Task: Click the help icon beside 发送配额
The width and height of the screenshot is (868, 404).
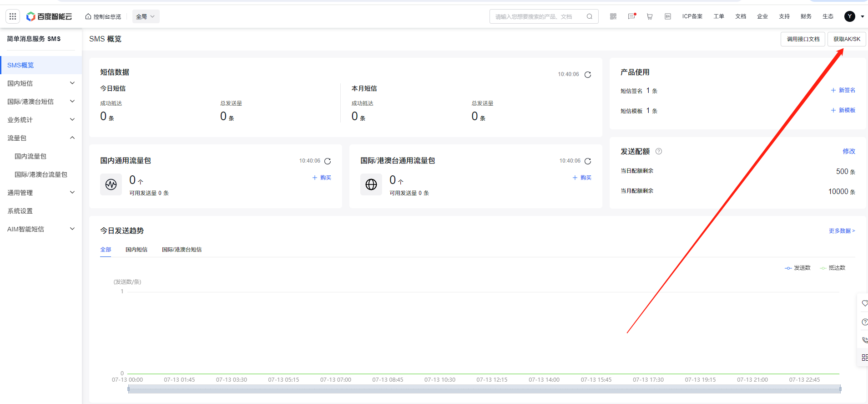Action: 659,151
